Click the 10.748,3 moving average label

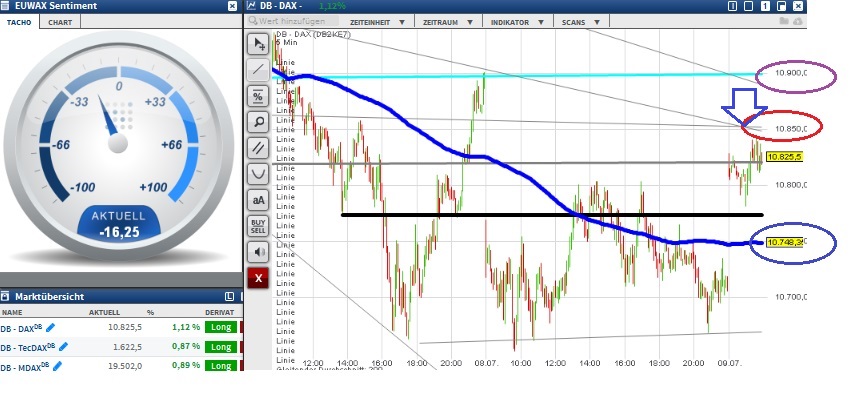[x=784, y=242]
